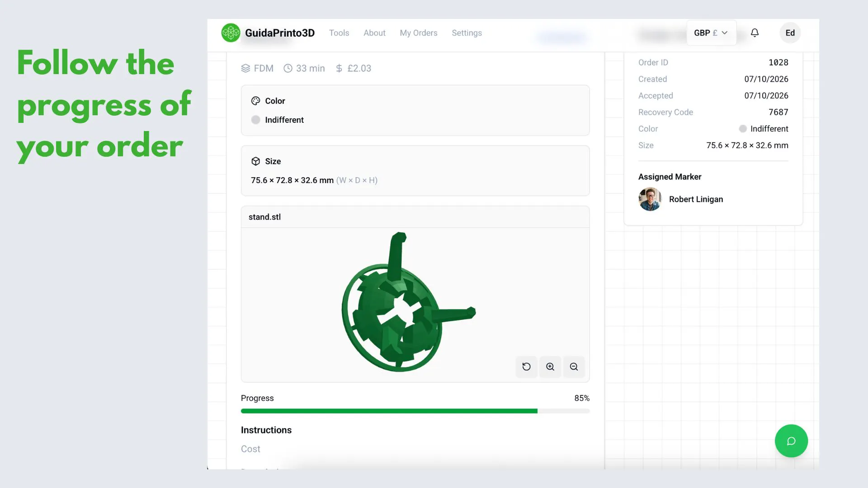Open Settings in the top navigation
Viewport: 868px width, 488px height.
click(467, 33)
